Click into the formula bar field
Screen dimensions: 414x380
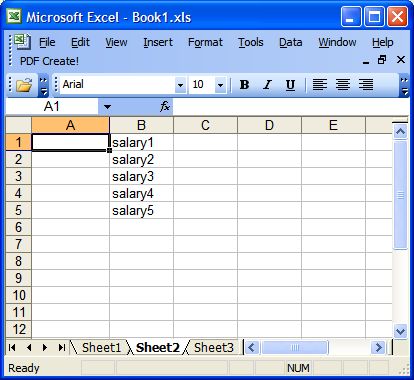point(291,107)
